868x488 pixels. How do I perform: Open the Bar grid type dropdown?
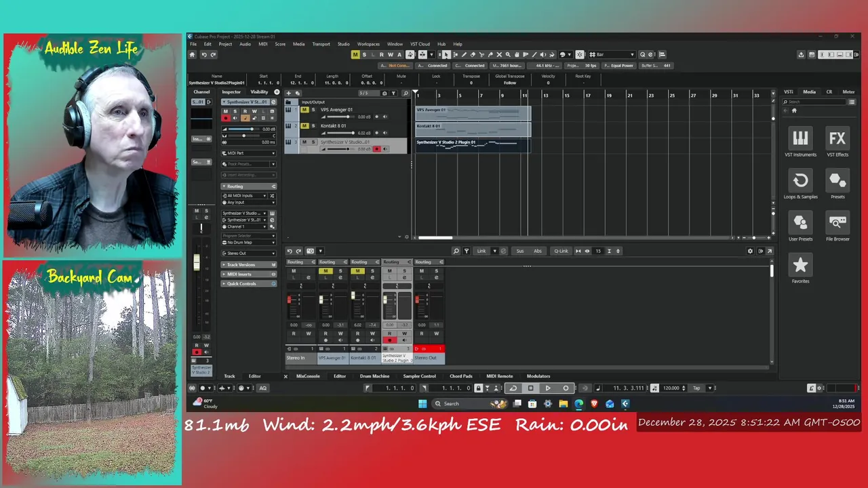(x=612, y=54)
